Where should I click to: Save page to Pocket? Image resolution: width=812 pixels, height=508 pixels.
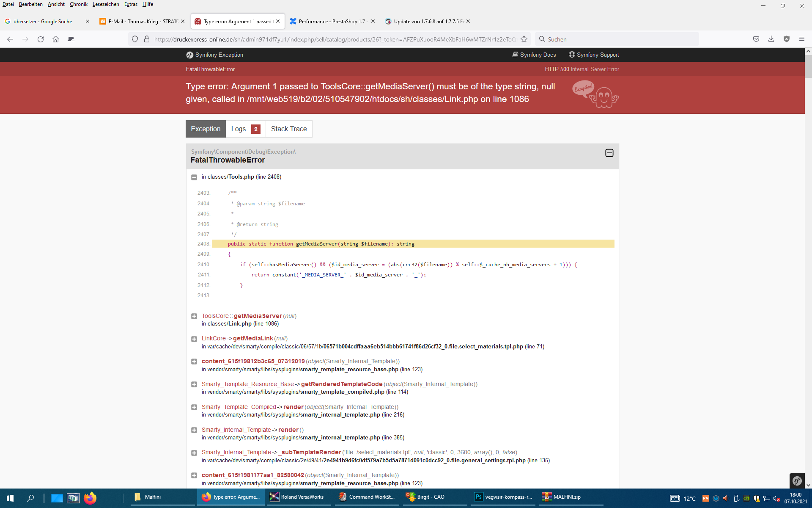[756, 39]
